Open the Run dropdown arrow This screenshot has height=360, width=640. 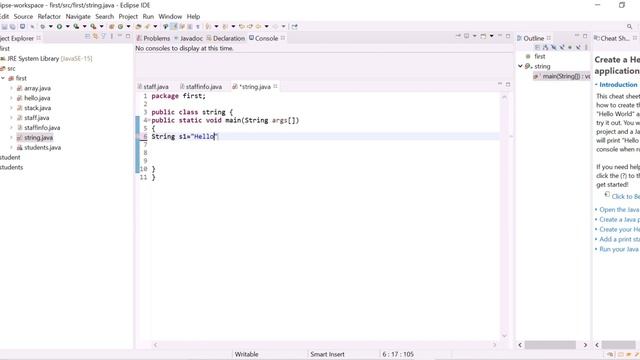click(68, 27)
